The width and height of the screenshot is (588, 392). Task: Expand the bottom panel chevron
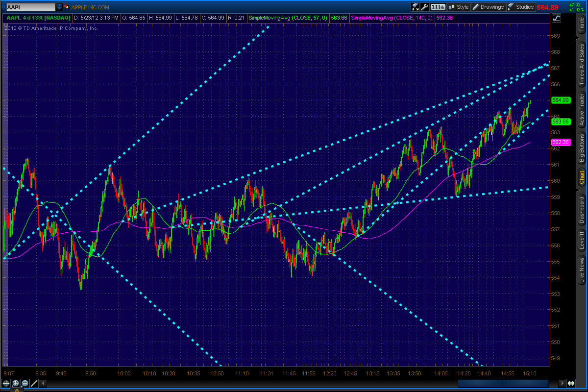17,390
